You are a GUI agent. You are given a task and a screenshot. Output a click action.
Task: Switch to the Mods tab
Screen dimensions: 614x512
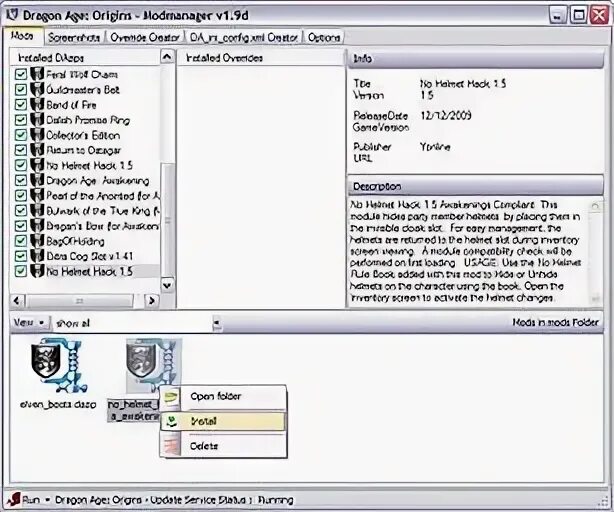pyautogui.click(x=23, y=36)
